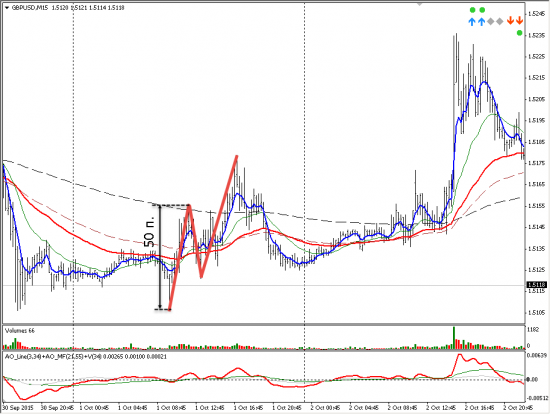Viewport: 550px width, 414px height.
Task: Select the first gray diamond indicator
Action: (491, 22)
